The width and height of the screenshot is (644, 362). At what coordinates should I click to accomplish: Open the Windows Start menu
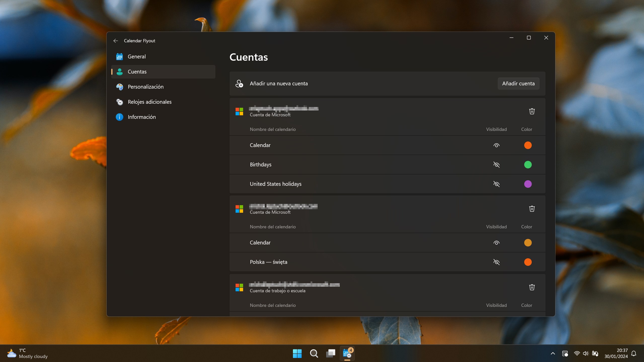(x=297, y=353)
